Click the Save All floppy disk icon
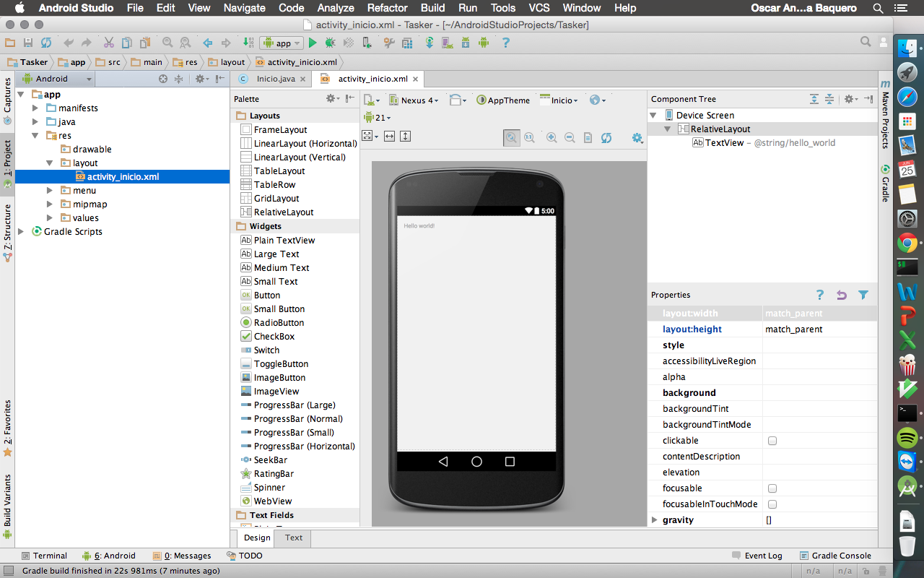Screen dimensions: 924x578 [x=28, y=43]
